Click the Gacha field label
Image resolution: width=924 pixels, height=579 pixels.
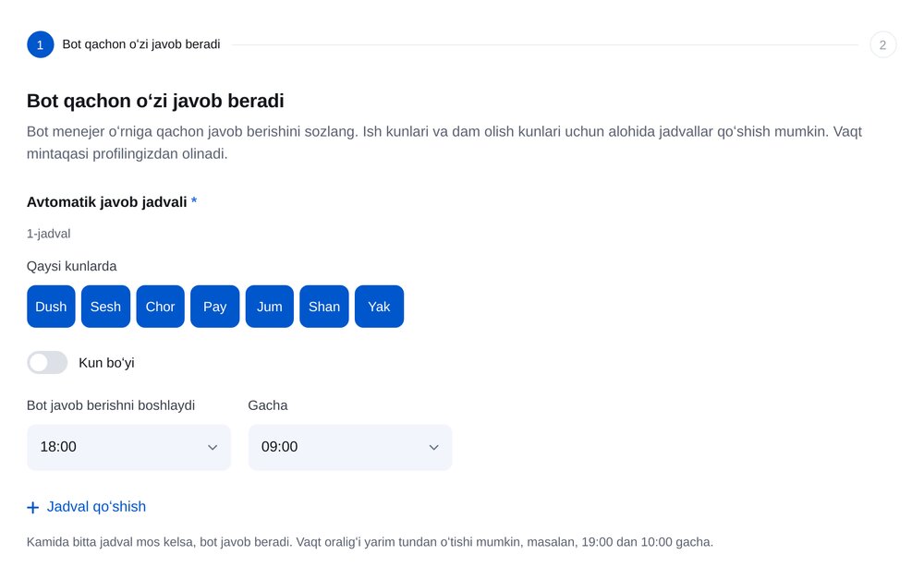pyautogui.click(x=268, y=405)
